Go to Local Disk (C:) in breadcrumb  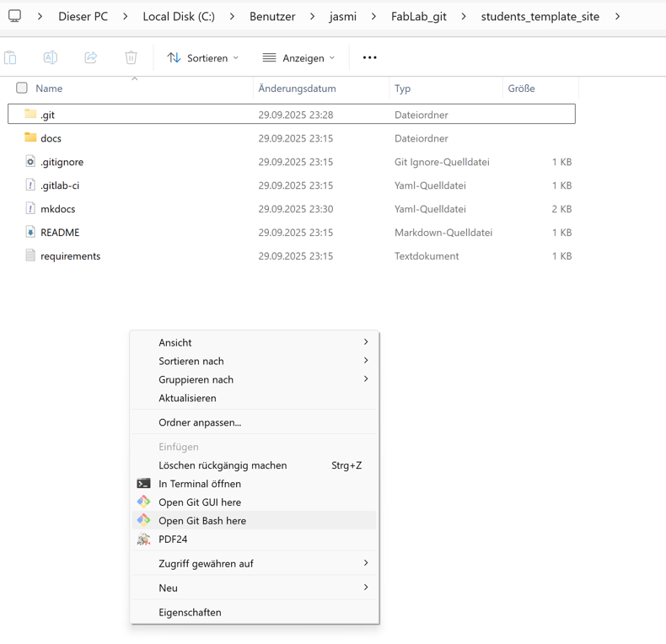(x=179, y=17)
